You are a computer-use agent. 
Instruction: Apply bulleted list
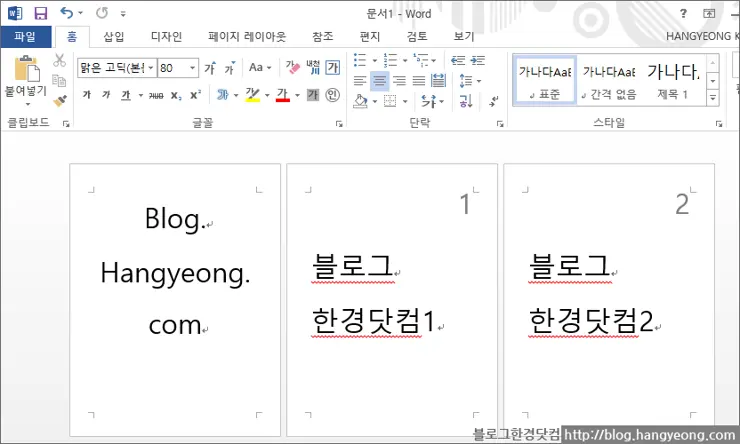360,60
